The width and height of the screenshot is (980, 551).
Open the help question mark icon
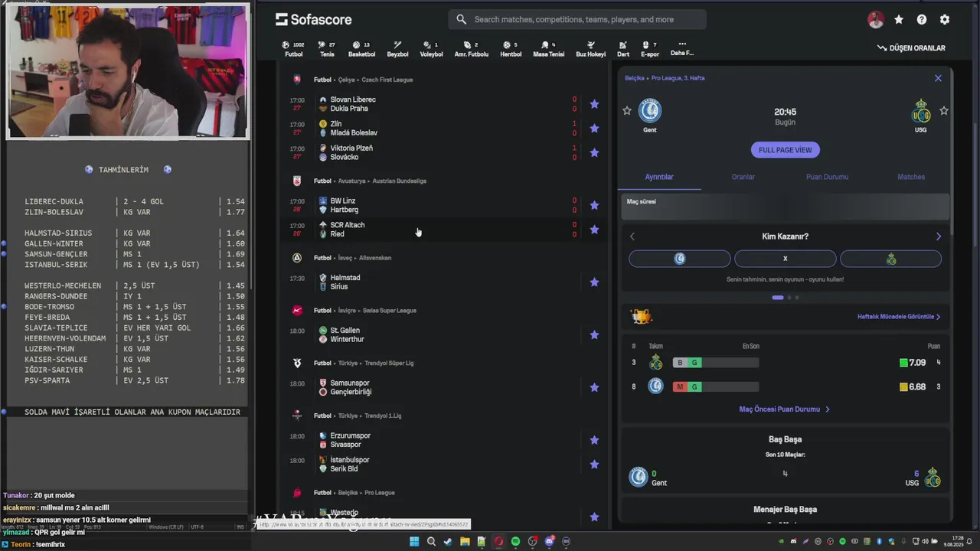coord(922,20)
